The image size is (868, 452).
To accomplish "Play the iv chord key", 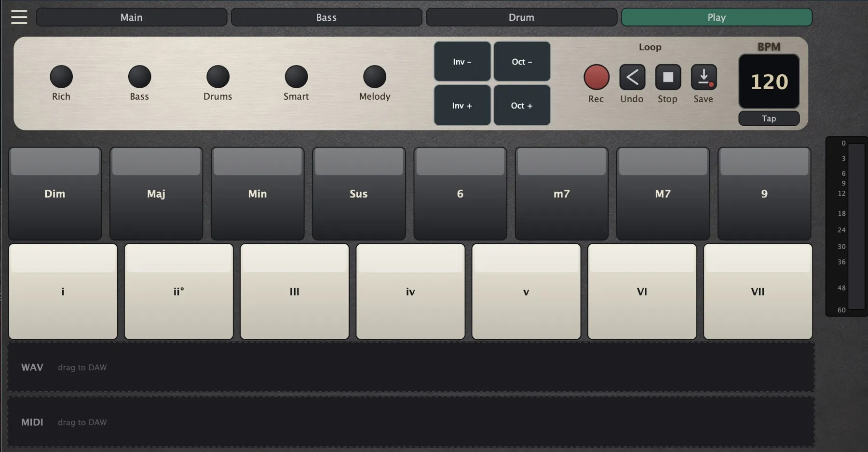I will pyautogui.click(x=410, y=292).
